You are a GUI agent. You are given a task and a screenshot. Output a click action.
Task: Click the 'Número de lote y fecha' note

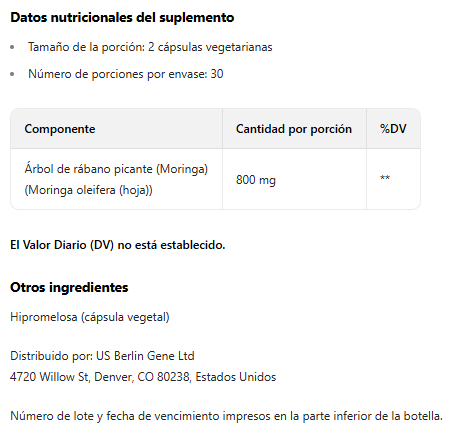226,416
